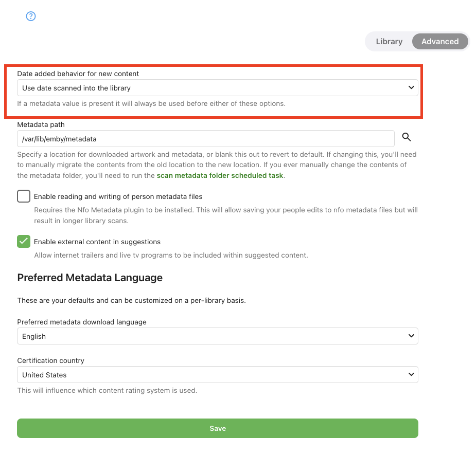Click the 'Certification country' field label
476x454 pixels.
coord(50,360)
